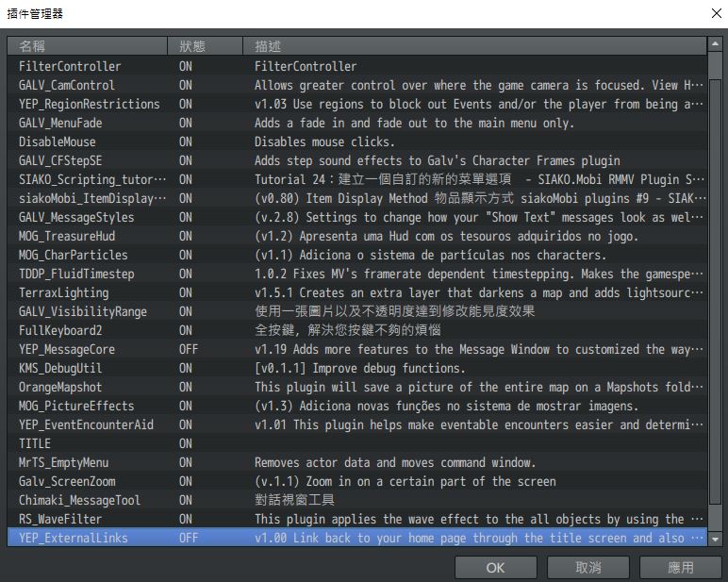Click description 'Tutorial 24 : 建立一個自訂的新的菜單選項'
The height and width of the screenshot is (582, 728).
[x=383, y=179]
